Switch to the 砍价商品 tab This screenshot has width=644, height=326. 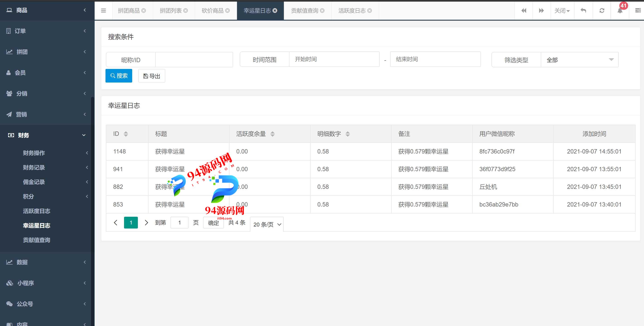[x=213, y=10]
